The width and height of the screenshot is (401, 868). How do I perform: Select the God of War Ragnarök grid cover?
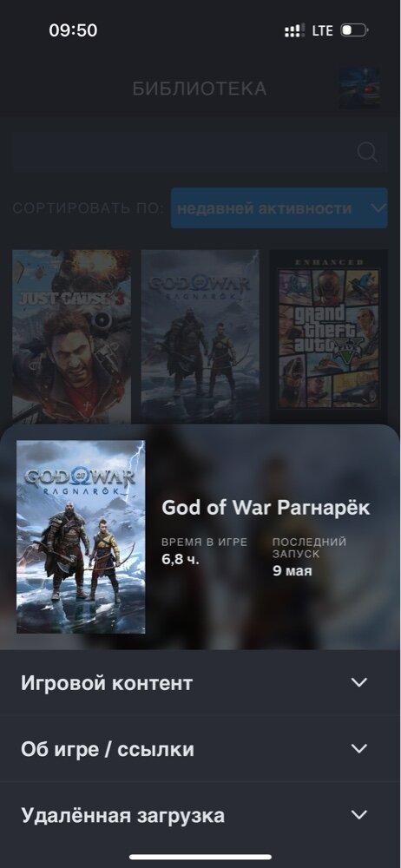[x=200, y=336]
